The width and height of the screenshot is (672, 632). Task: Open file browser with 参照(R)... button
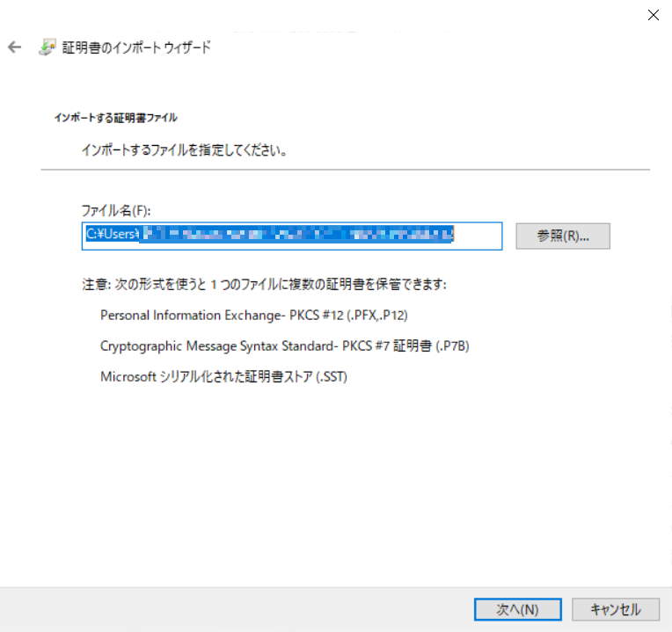point(562,236)
